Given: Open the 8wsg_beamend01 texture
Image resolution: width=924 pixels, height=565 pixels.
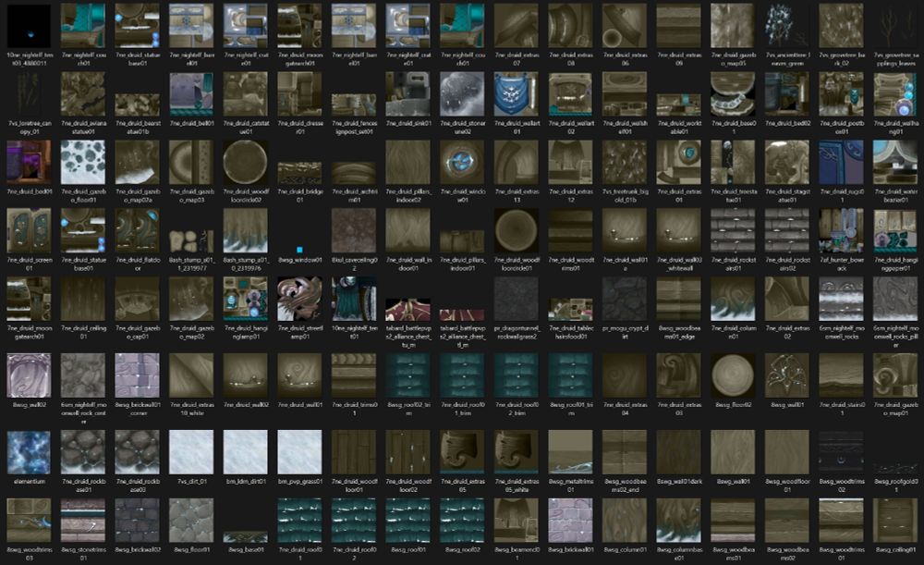Looking at the screenshot, I should click(517, 521).
